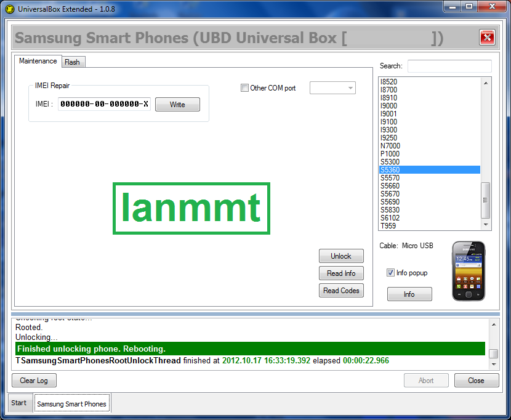Click the Close button at bottom right

(476, 380)
